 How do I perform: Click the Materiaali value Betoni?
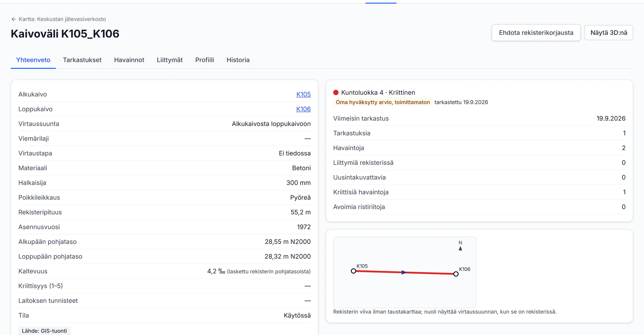pyautogui.click(x=301, y=168)
